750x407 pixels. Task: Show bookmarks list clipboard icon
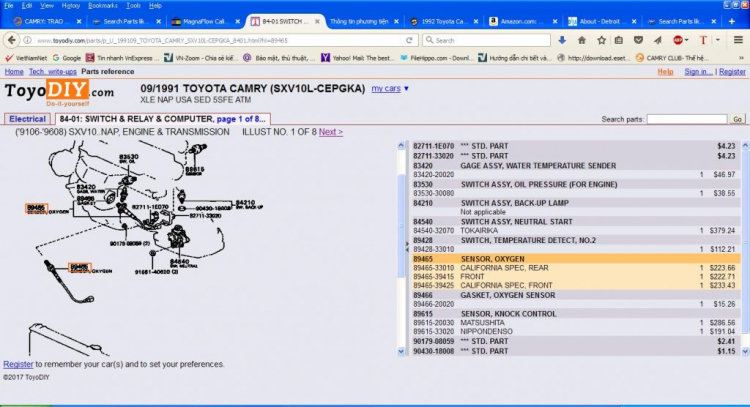click(x=619, y=40)
